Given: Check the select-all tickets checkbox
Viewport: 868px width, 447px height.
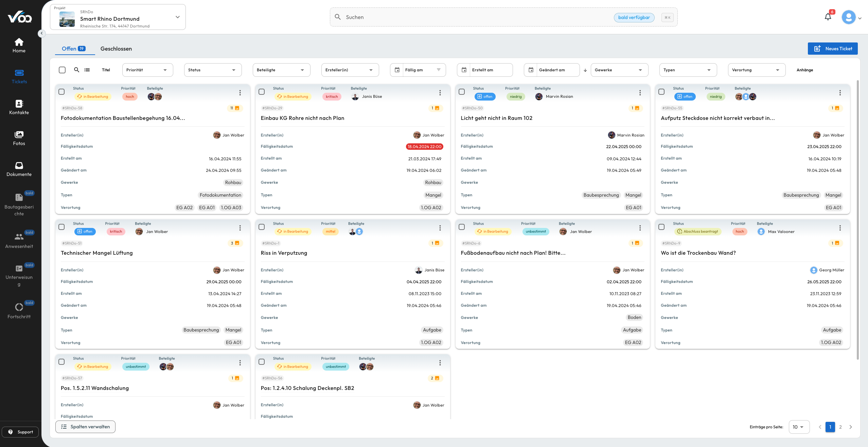Looking at the screenshot, I should [62, 70].
